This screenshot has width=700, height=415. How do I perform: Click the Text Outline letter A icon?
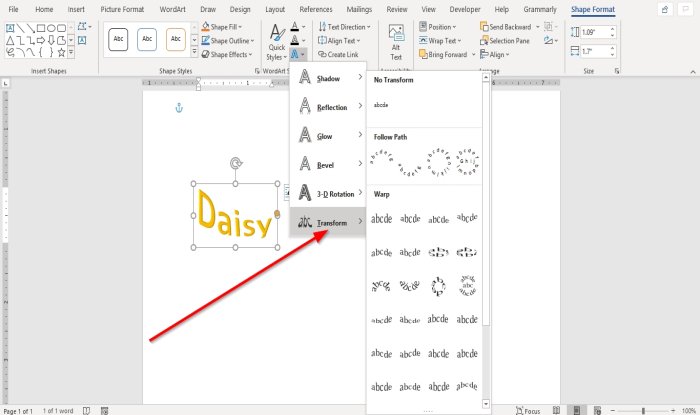294,41
